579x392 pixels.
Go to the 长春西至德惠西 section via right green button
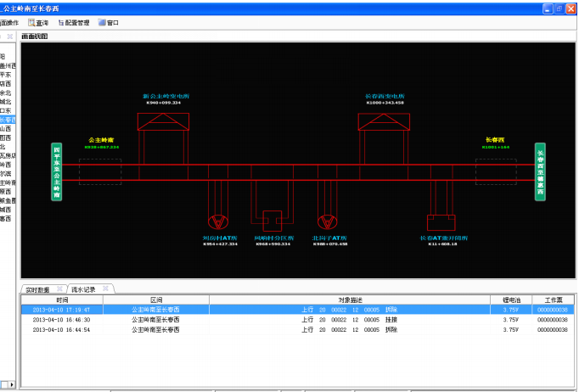click(x=539, y=171)
